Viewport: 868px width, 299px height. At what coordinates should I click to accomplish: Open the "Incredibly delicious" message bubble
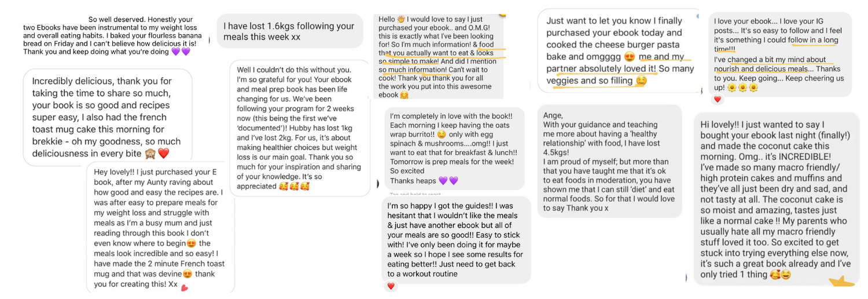click(108, 117)
